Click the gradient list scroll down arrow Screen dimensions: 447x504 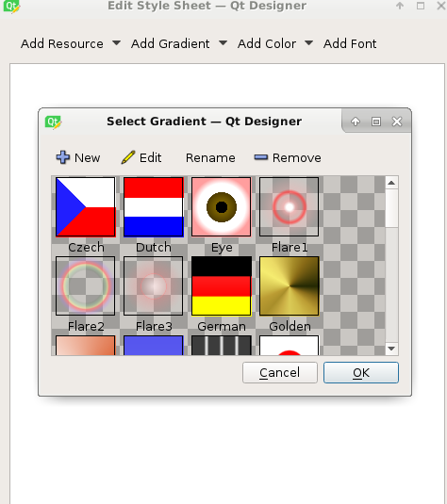[x=391, y=349]
